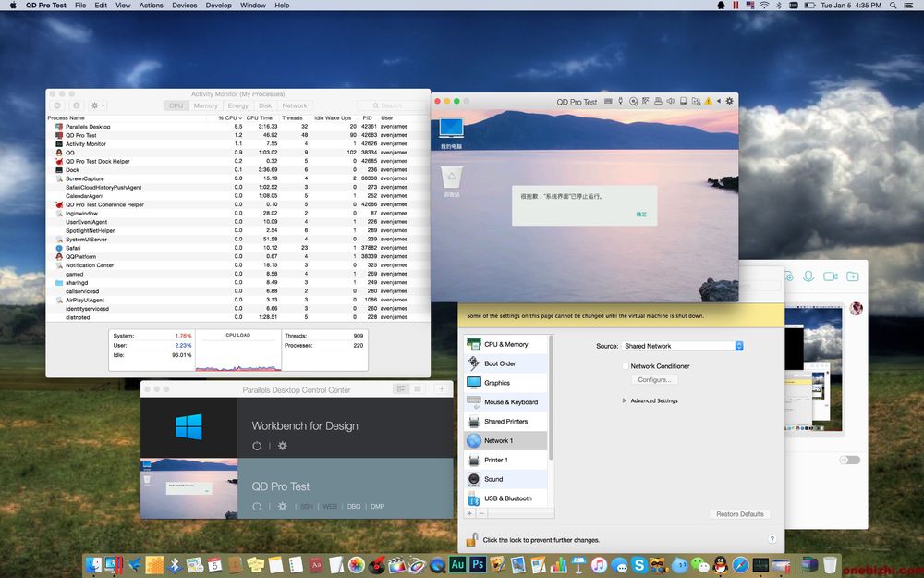Click the microphone icon in chat window

808,277
